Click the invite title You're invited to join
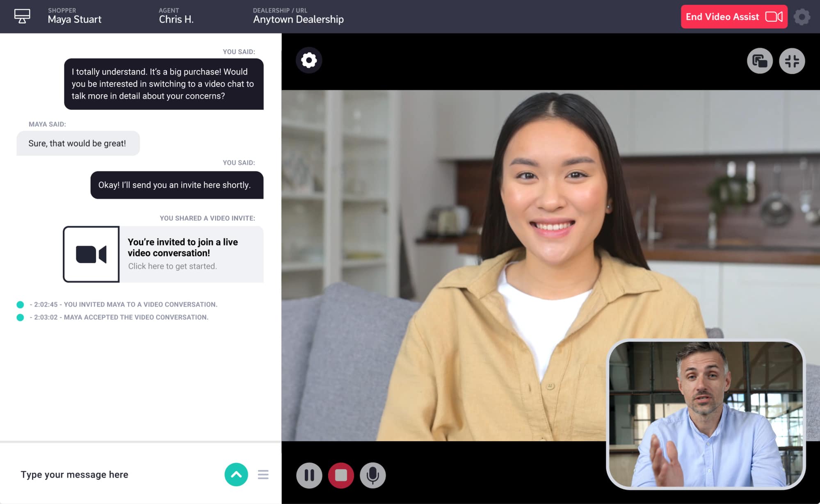This screenshot has width=820, height=504. coord(183,247)
